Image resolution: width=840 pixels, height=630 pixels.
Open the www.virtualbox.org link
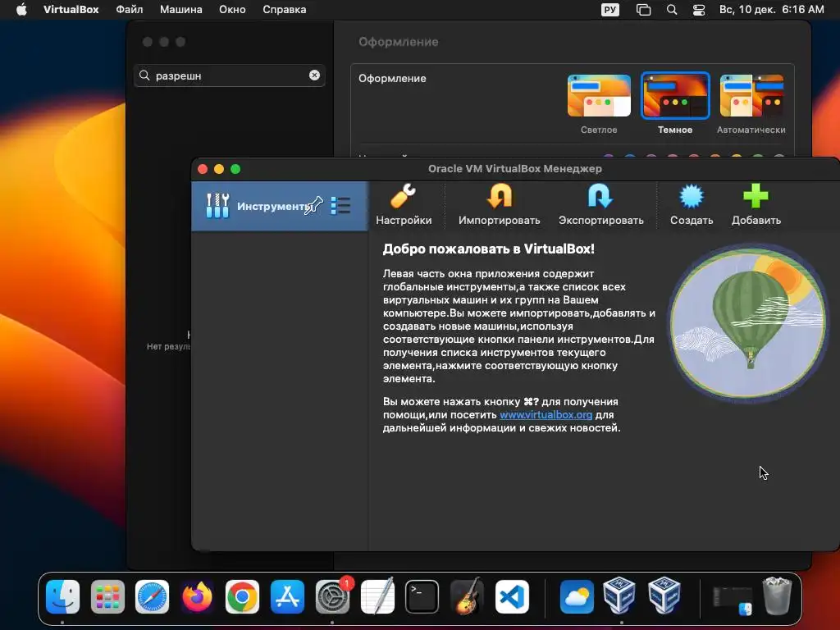pyautogui.click(x=546, y=414)
